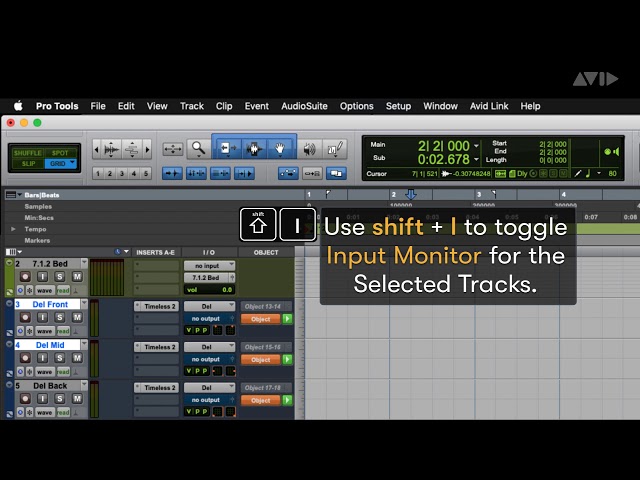Open Bars|Beats ruler view menu
The image size is (640, 480).
[x=13, y=195]
